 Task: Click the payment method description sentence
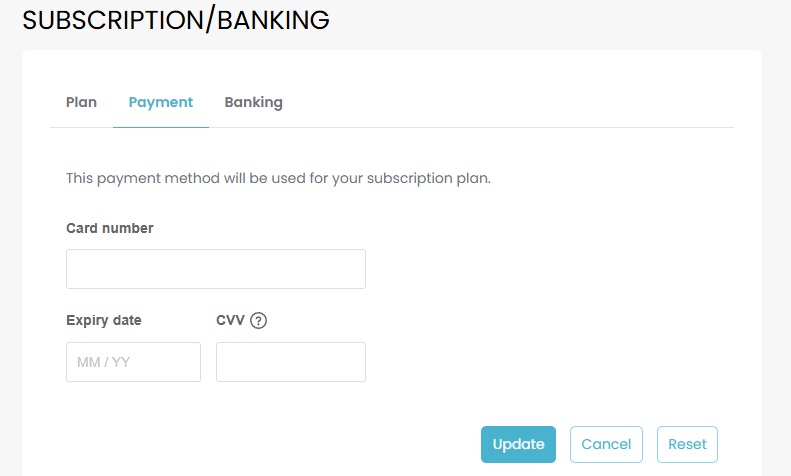coord(278,179)
